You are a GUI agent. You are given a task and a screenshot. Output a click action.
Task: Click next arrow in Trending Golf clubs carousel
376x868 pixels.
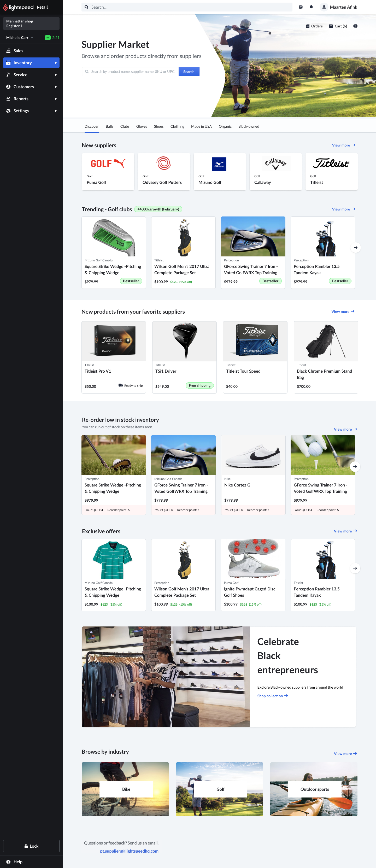pos(355,248)
